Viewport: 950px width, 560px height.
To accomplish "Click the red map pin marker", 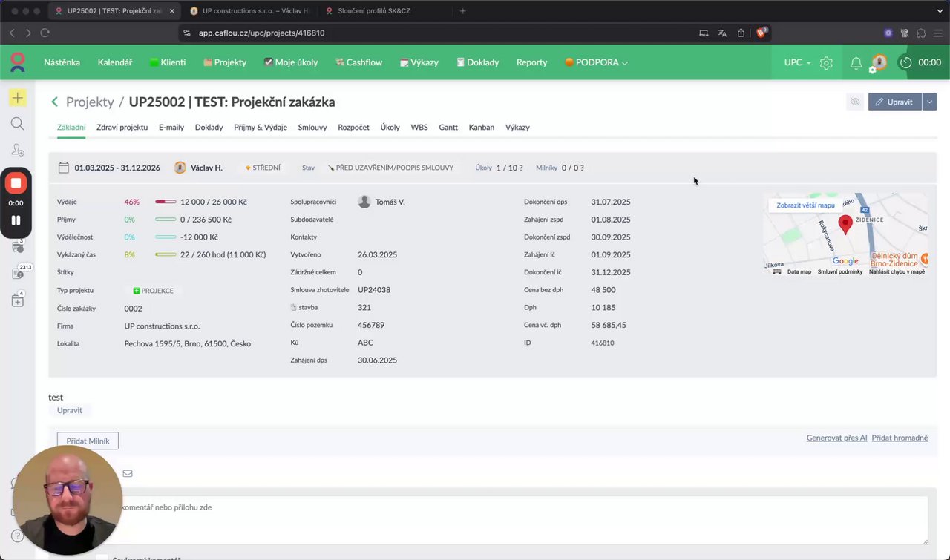I will pyautogui.click(x=845, y=223).
